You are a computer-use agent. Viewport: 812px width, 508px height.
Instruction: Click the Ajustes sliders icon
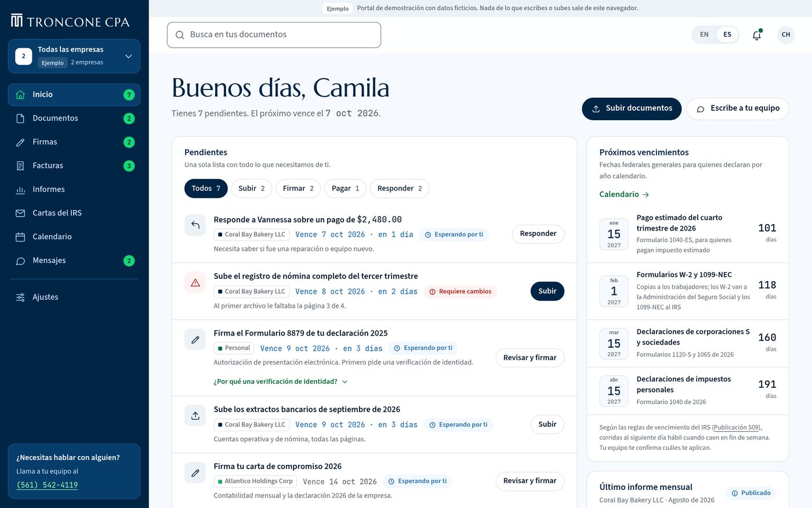[20, 297]
